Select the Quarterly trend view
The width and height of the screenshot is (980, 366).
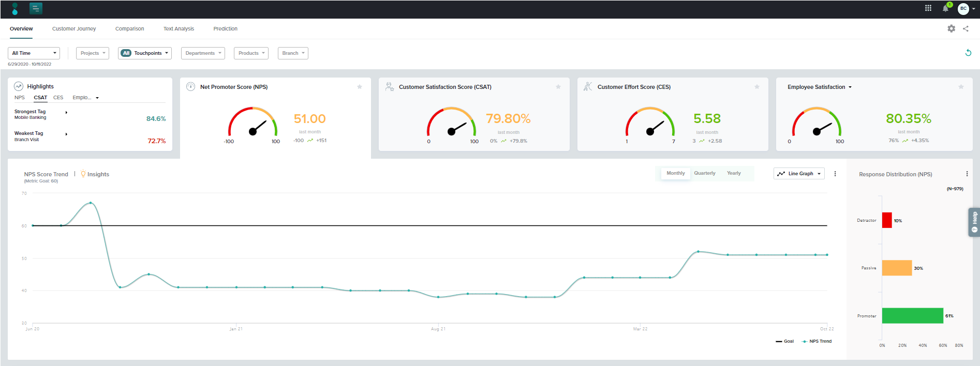[x=705, y=174]
